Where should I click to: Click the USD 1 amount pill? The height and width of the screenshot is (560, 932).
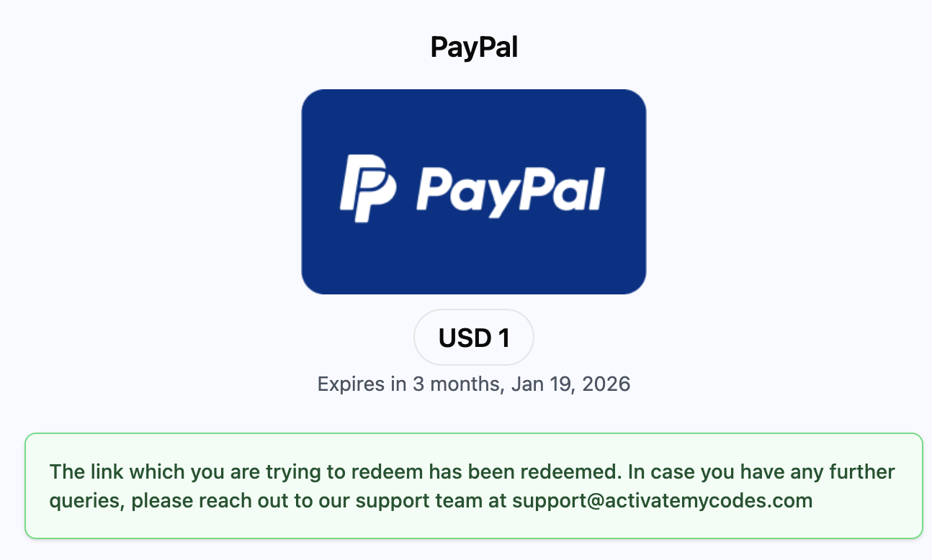[474, 338]
